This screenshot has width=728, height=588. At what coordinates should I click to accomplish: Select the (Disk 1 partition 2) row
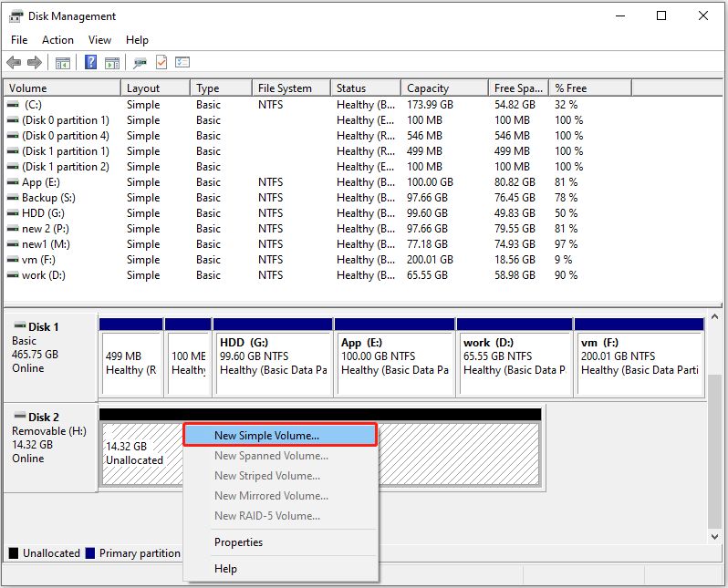319,167
